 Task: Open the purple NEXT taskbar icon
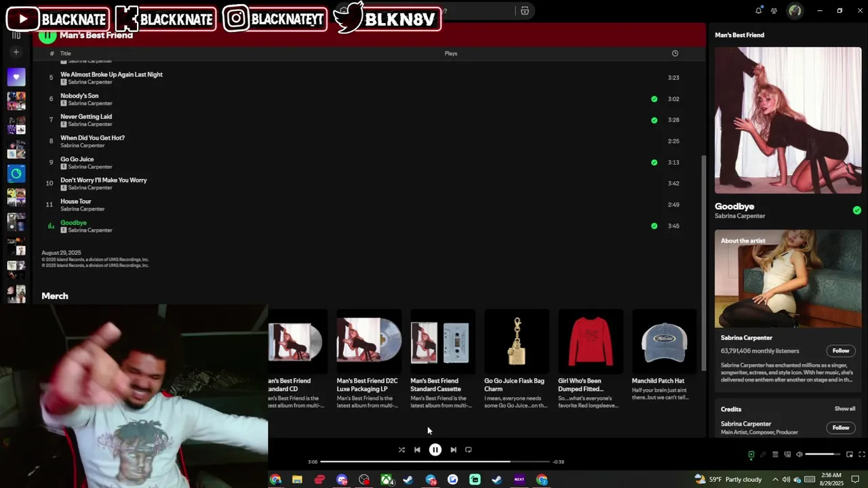pyautogui.click(x=519, y=480)
